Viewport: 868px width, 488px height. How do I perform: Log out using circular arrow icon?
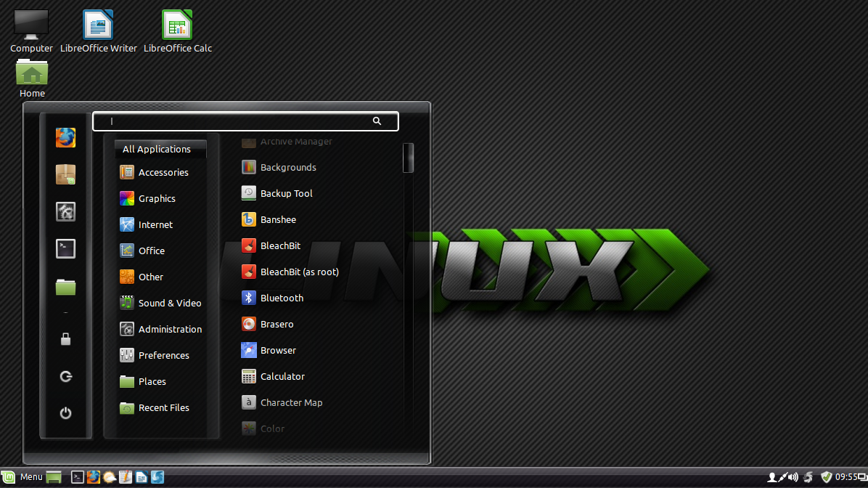coord(65,377)
